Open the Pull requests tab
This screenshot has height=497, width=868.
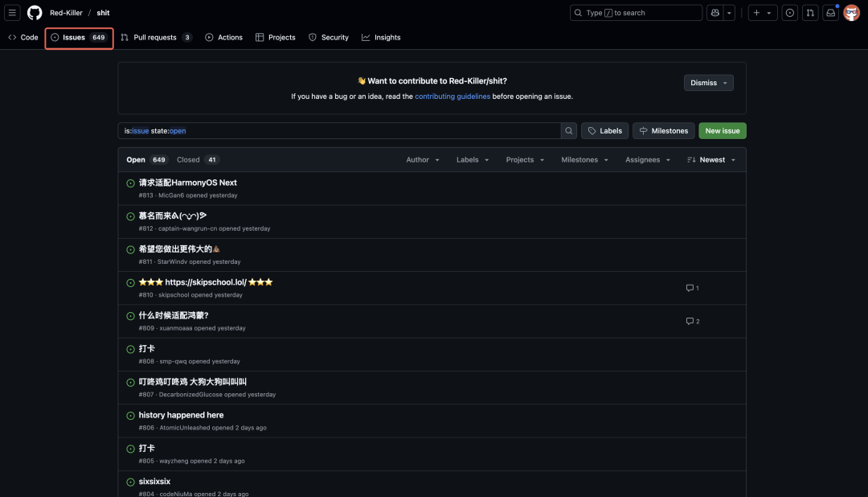point(156,38)
